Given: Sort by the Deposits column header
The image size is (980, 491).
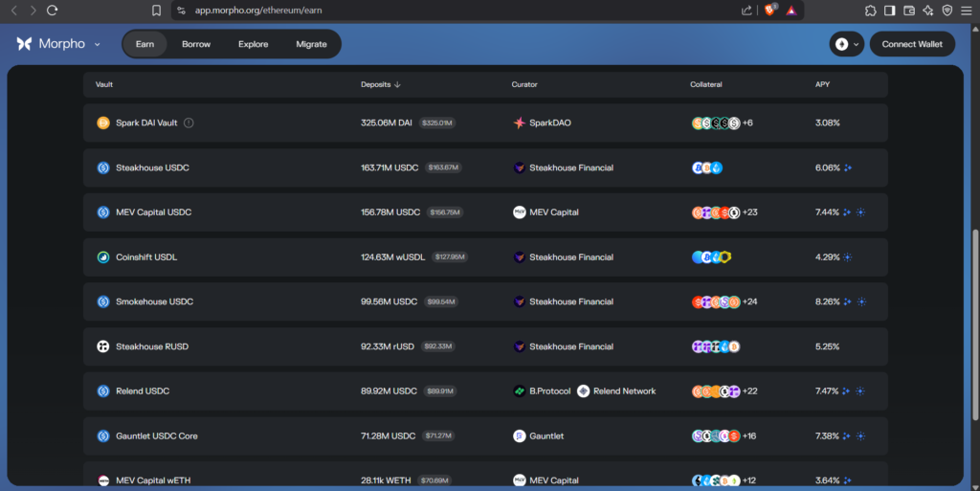Looking at the screenshot, I should click(381, 84).
